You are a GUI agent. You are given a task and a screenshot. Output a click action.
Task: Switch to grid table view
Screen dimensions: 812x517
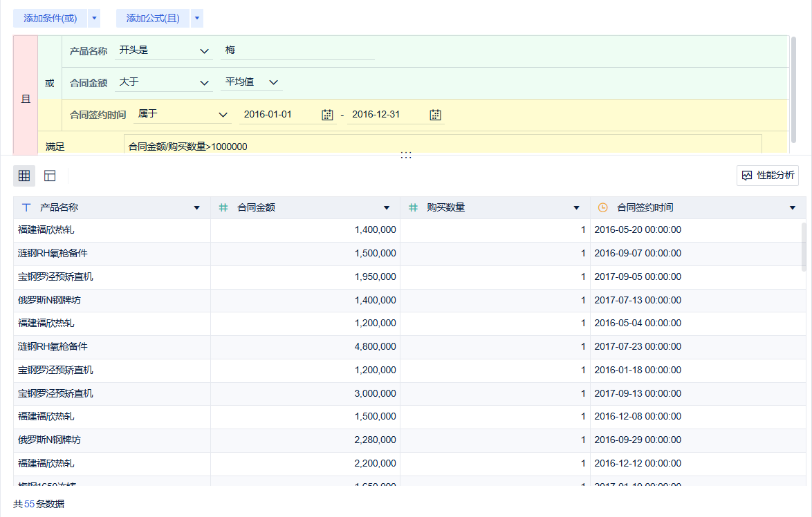pyautogui.click(x=24, y=176)
